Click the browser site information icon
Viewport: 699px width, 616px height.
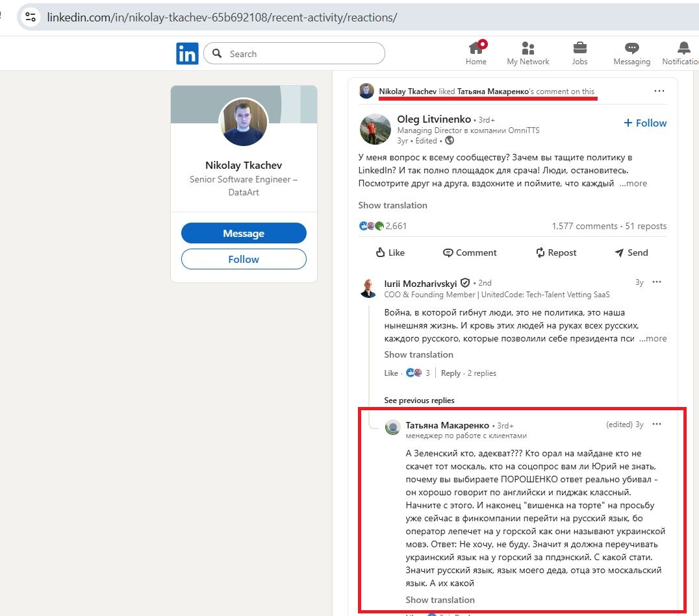coord(30,18)
